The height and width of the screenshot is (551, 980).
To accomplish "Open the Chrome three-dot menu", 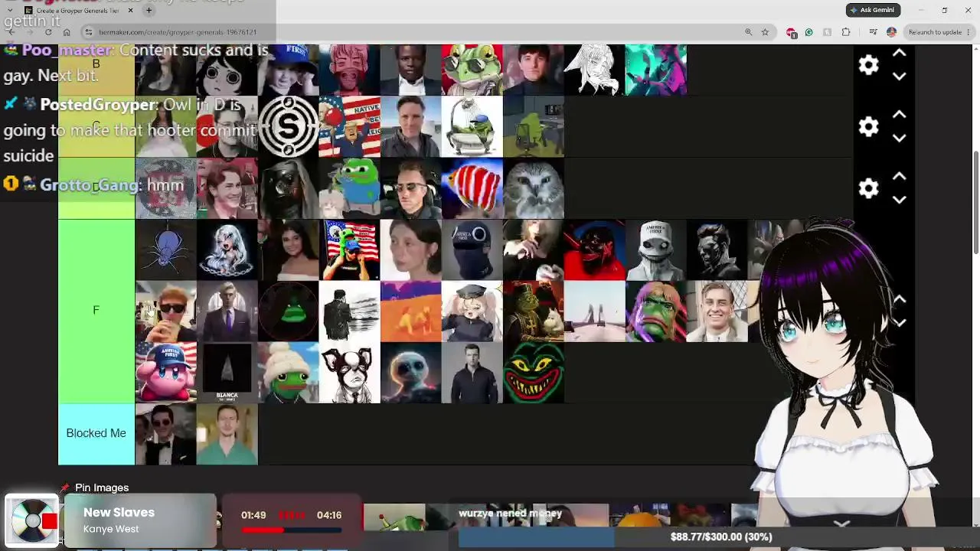I will (x=970, y=32).
